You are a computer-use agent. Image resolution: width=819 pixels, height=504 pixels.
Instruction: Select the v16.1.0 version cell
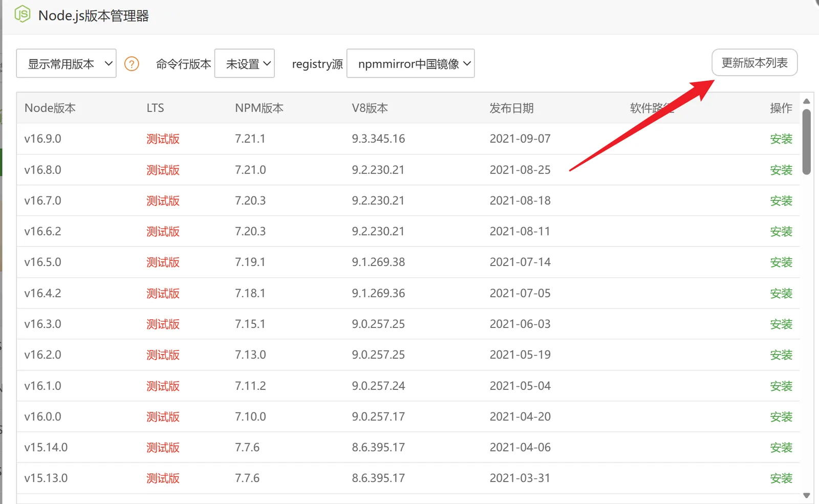[42, 386]
